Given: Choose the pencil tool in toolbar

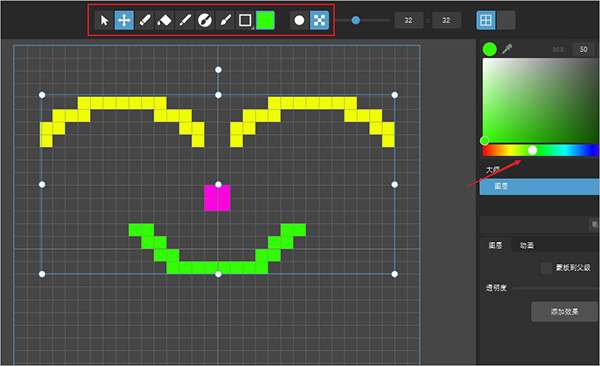Looking at the screenshot, I should point(144,20).
